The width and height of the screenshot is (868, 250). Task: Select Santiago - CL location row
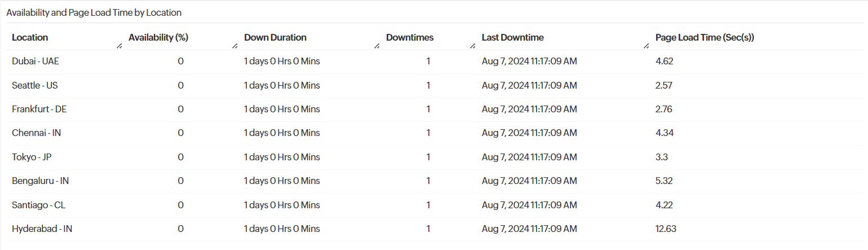click(x=39, y=205)
